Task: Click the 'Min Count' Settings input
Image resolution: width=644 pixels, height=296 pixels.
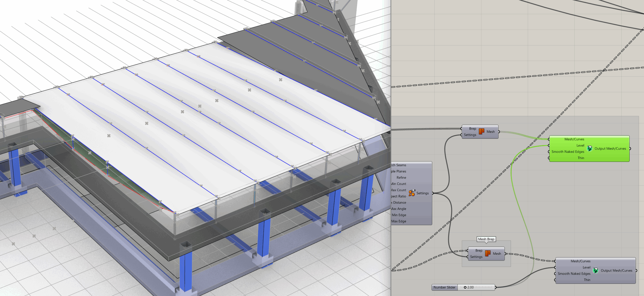Action: pos(398,184)
